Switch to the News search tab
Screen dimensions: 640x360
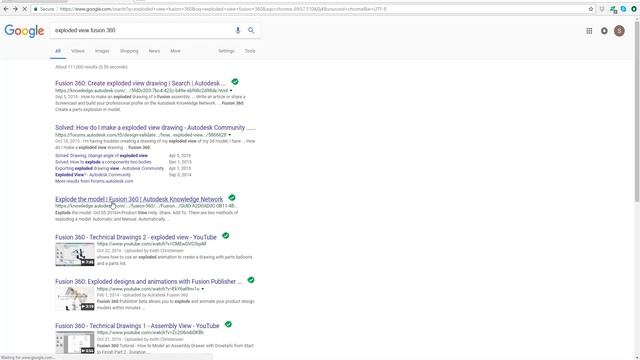(154, 51)
